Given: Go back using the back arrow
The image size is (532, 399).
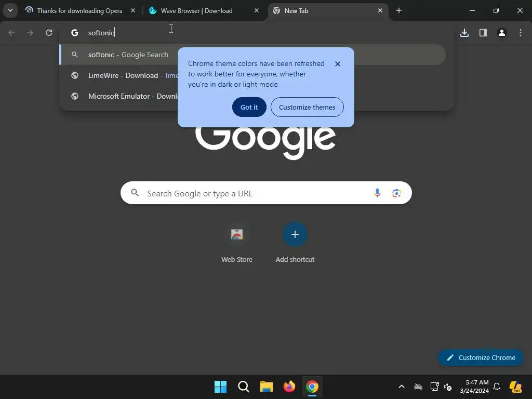Looking at the screenshot, I should click(x=11, y=33).
